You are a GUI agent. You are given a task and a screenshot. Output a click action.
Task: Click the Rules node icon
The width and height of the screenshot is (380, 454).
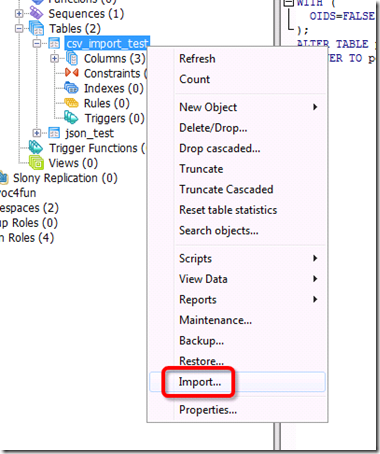point(71,103)
